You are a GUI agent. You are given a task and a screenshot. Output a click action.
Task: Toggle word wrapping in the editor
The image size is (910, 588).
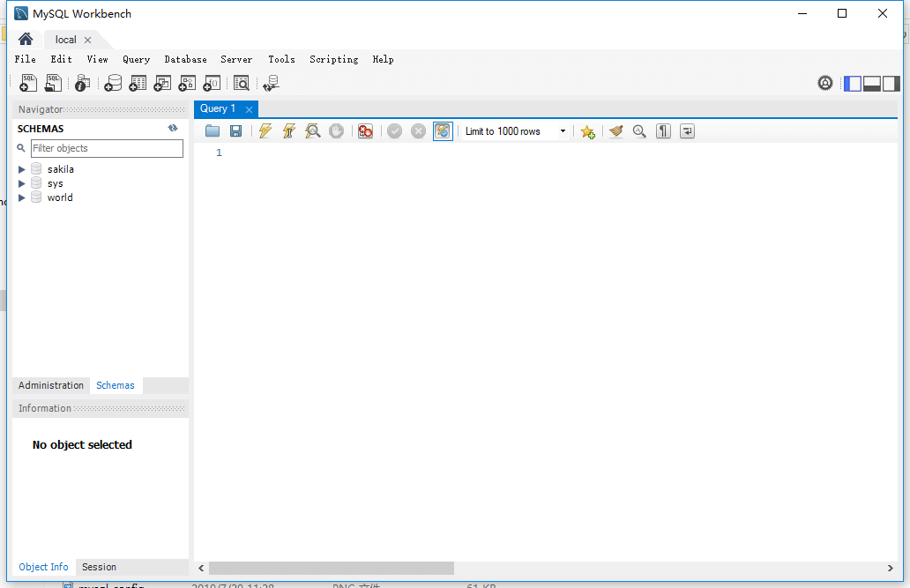pos(687,131)
